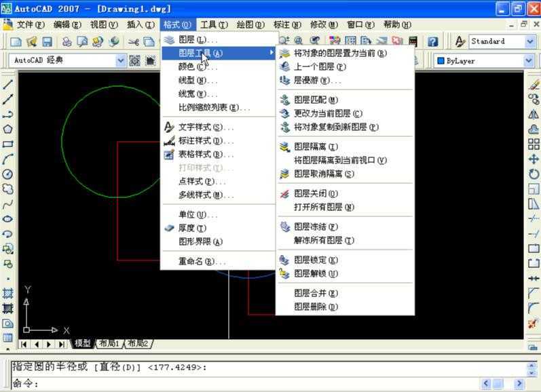Click the Help question mark icon
The image size is (541, 392).
click(432, 42)
